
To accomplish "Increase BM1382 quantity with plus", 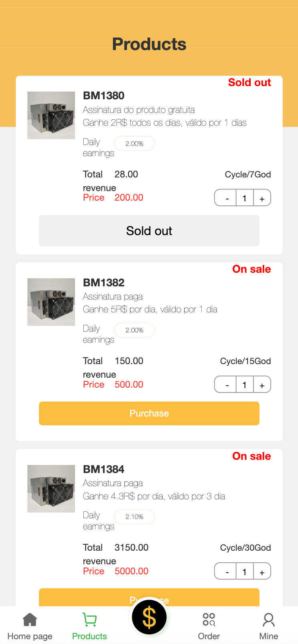I will coord(262,385).
